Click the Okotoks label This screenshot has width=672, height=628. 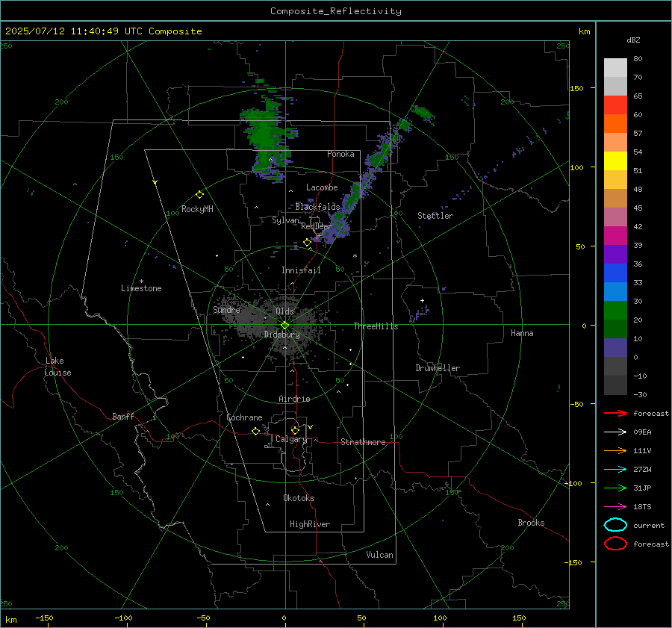pyautogui.click(x=299, y=498)
